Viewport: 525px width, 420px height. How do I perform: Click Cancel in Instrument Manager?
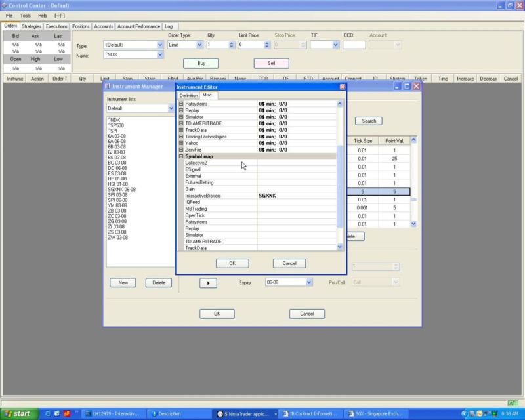(307, 314)
